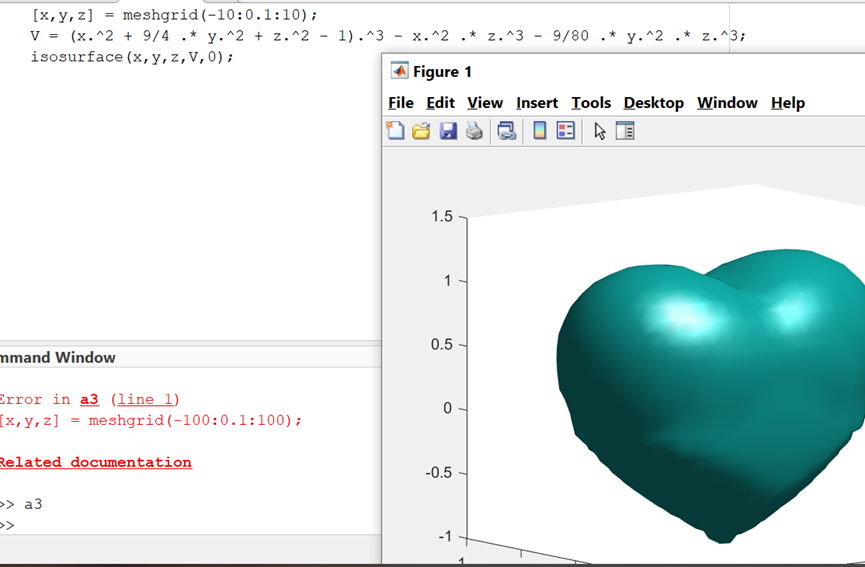This screenshot has width=865, height=567.
Task: Open the View menu in Figure 1
Action: point(485,103)
